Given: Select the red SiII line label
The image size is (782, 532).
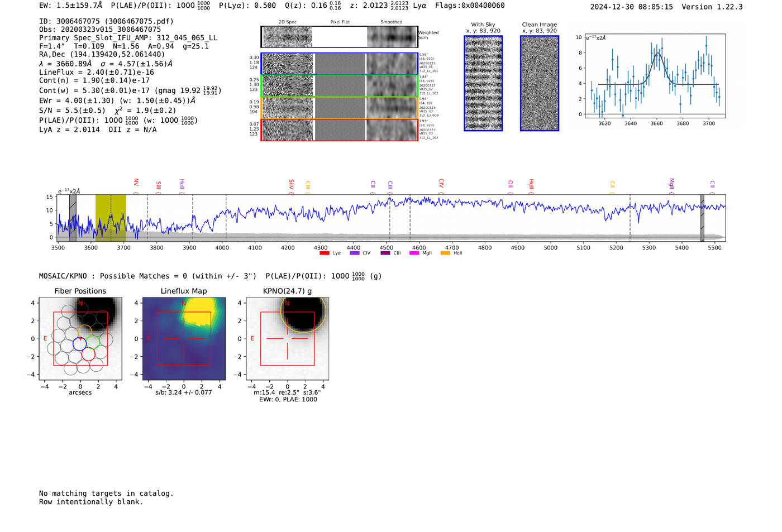Looking at the screenshot, I should pyautogui.click(x=158, y=186).
